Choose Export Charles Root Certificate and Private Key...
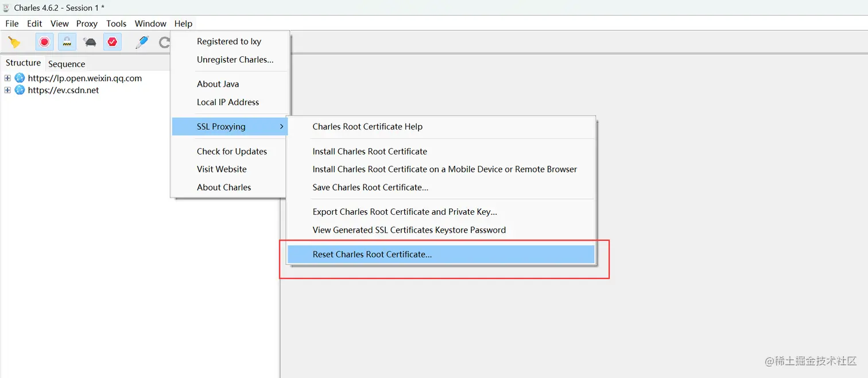 click(441, 212)
